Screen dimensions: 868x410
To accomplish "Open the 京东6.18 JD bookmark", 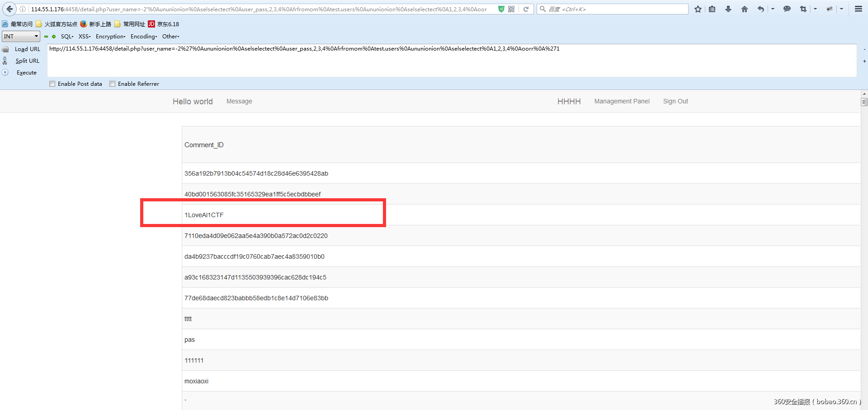I will (x=164, y=24).
